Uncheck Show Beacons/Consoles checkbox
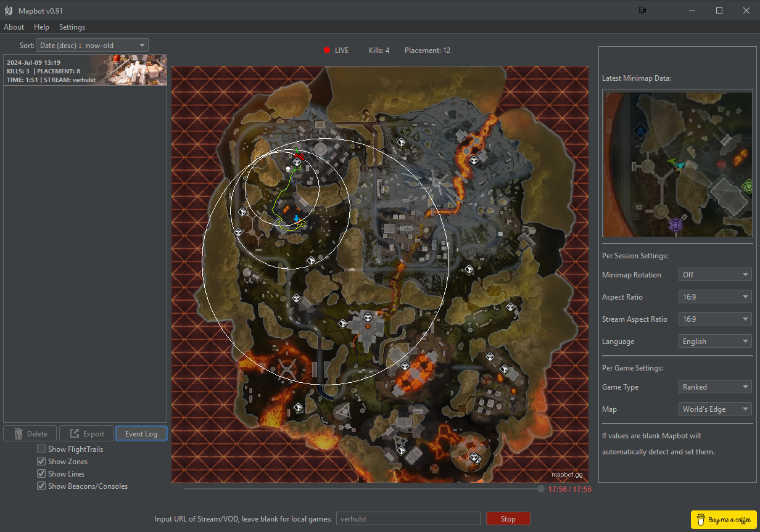This screenshot has width=760, height=532. [x=41, y=486]
